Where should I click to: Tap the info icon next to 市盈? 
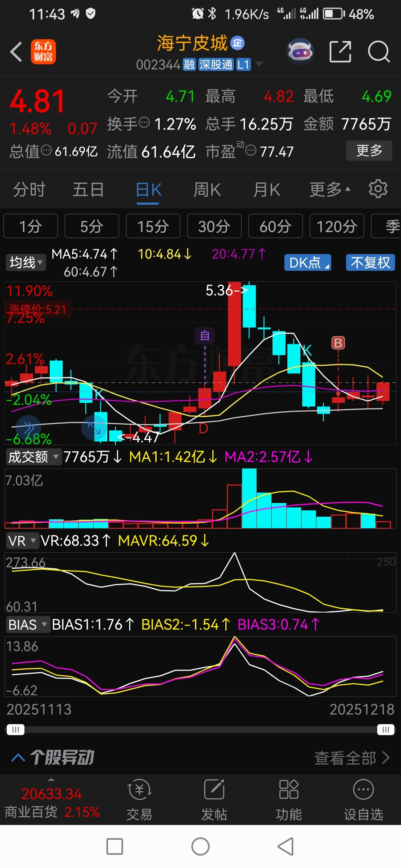coord(251,150)
